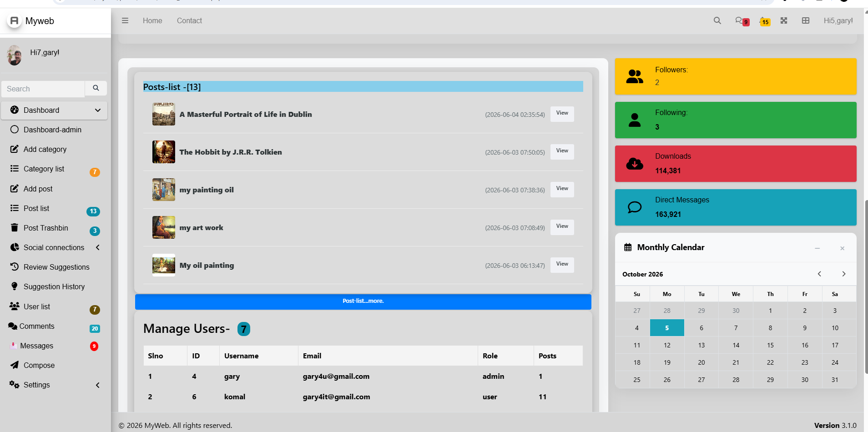Open the grid layout icon in navbar

[806, 20]
